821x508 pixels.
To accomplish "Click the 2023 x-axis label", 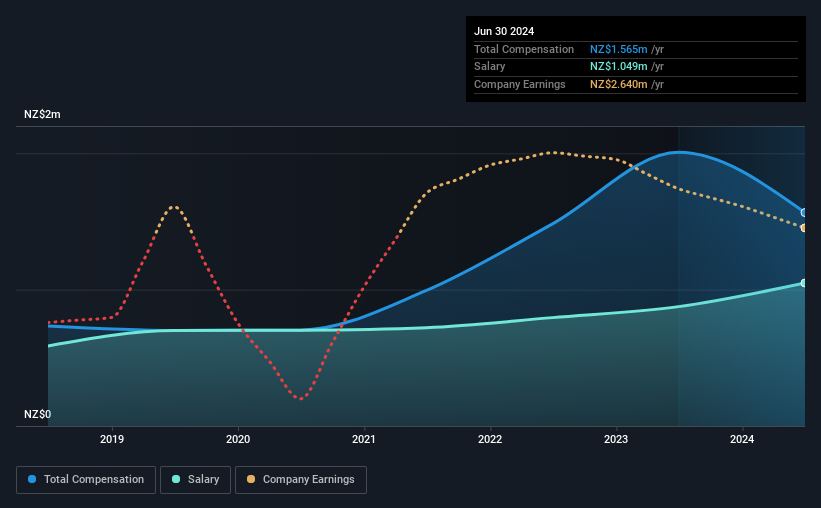I will [x=616, y=439].
